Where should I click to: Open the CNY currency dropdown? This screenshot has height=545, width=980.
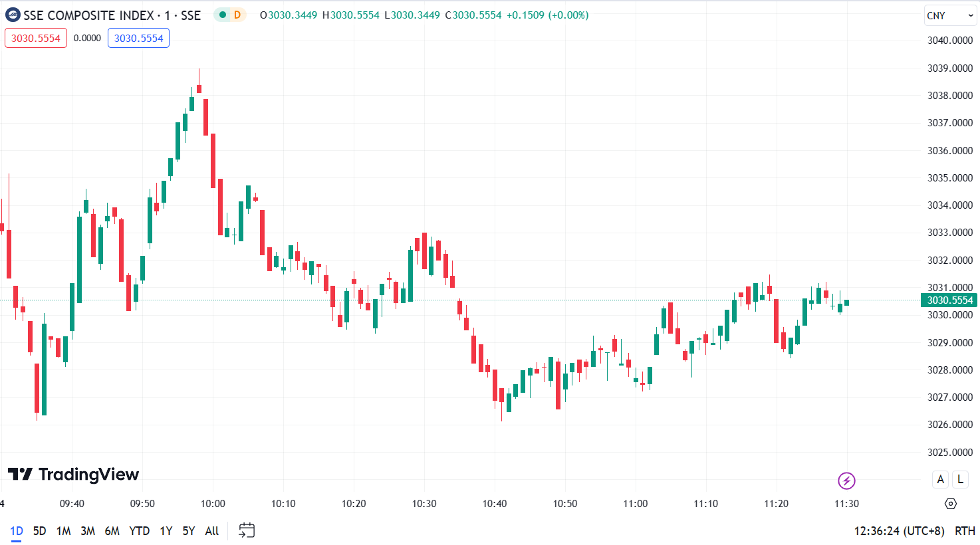[950, 15]
